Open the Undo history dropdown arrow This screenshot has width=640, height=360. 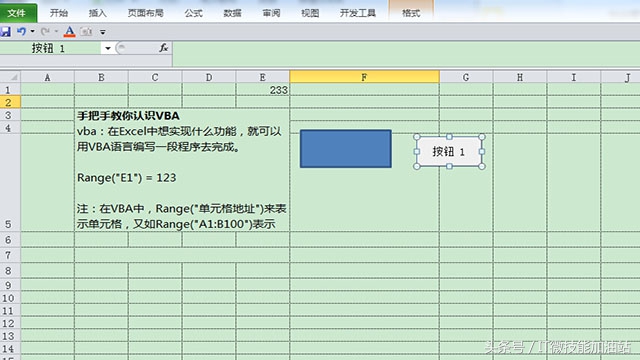[x=32, y=31]
